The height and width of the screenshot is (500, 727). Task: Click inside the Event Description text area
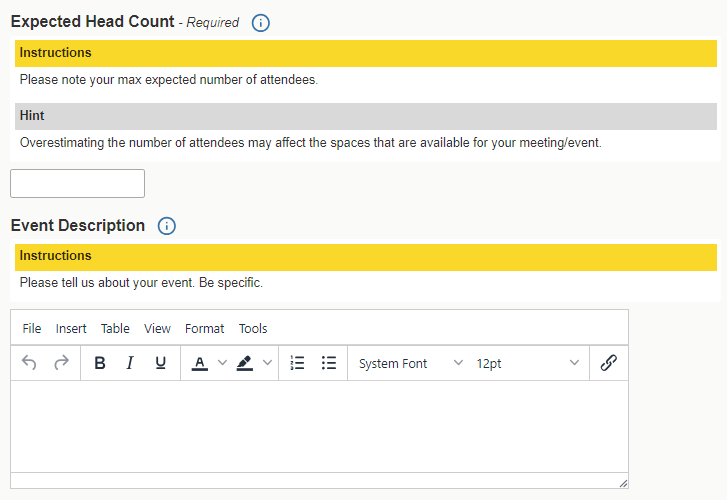[x=319, y=427]
